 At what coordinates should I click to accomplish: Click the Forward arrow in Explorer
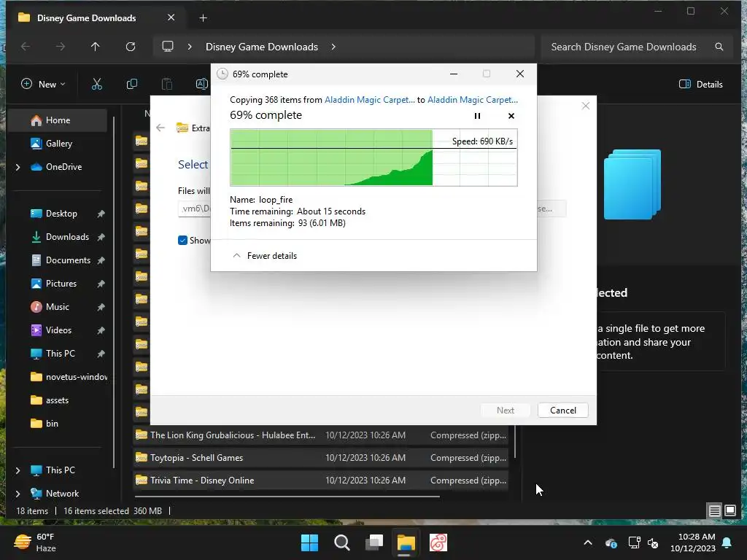point(61,47)
